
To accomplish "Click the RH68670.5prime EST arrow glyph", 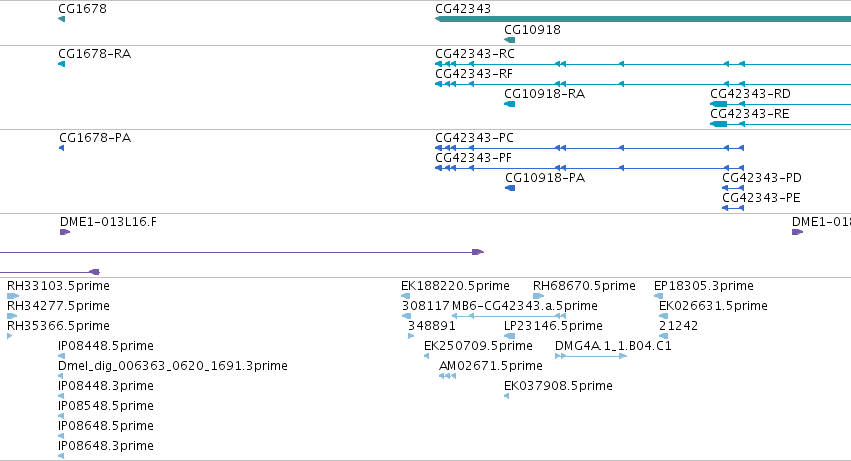I will (x=538, y=296).
